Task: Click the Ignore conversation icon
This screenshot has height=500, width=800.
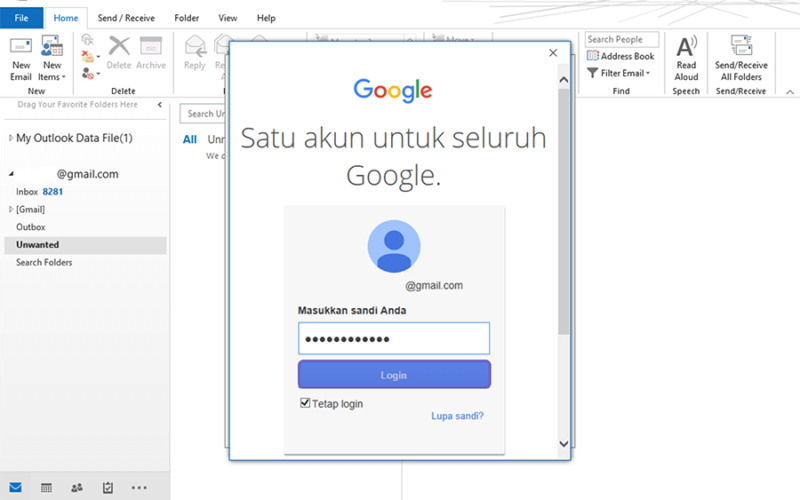Action: tap(88, 40)
